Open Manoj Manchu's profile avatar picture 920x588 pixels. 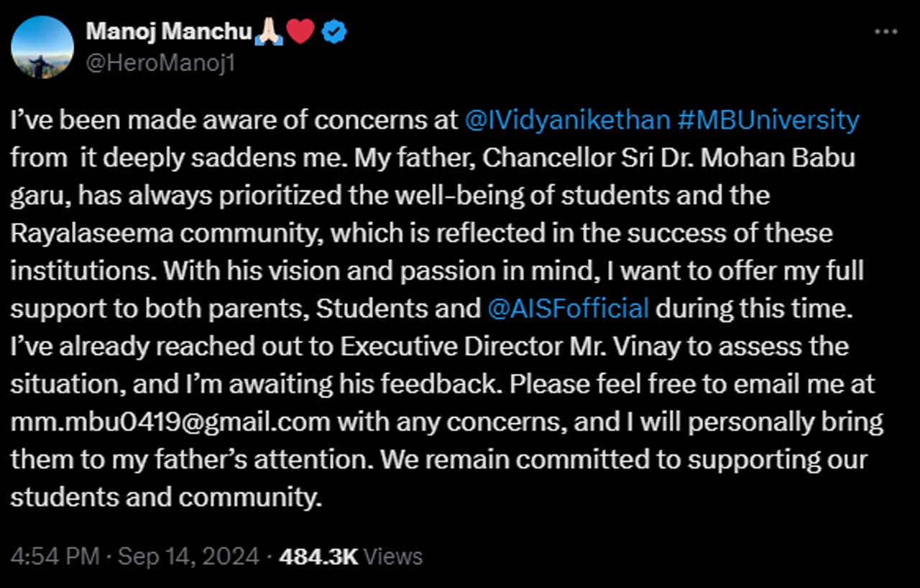click(x=43, y=47)
